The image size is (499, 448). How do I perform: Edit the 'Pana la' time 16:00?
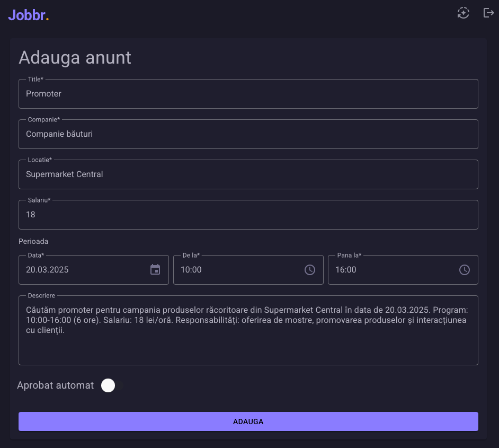click(346, 270)
